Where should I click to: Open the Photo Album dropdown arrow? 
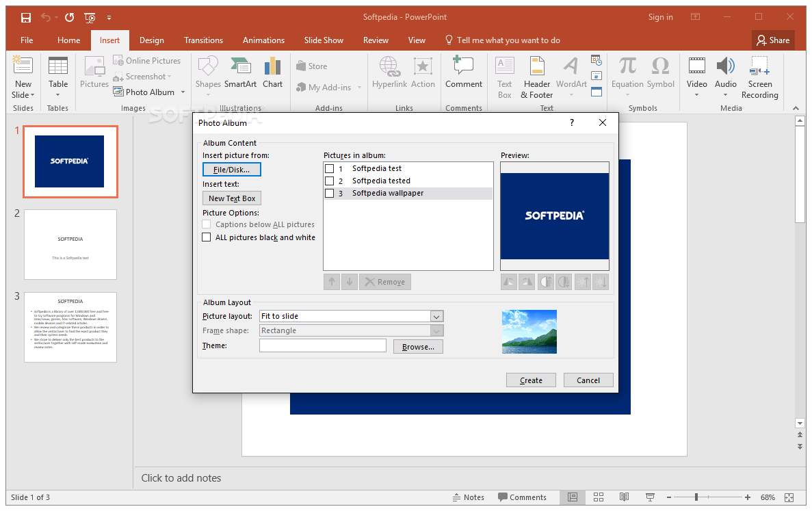click(x=183, y=92)
